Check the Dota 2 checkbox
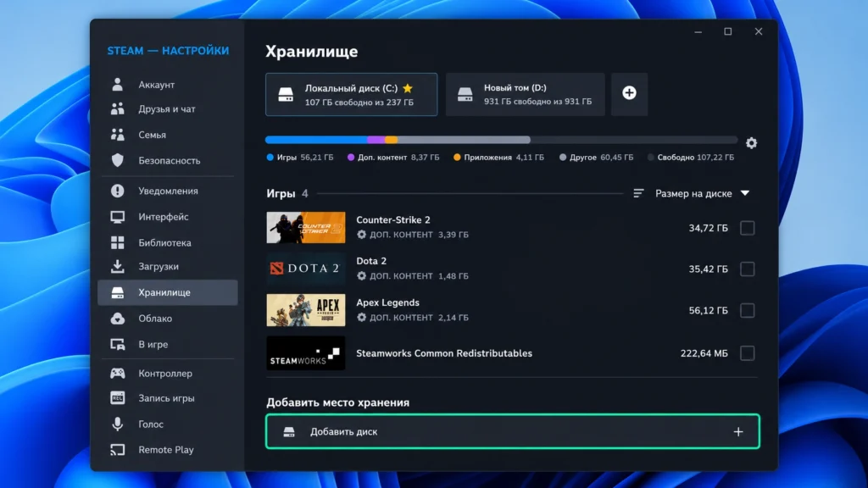The image size is (868, 488). click(748, 269)
